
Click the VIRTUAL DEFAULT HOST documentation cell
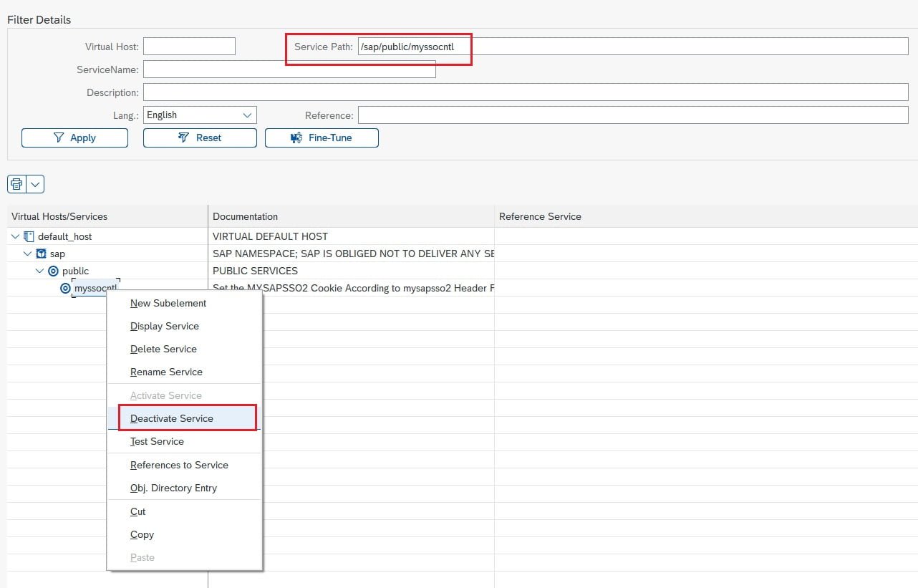(x=351, y=236)
